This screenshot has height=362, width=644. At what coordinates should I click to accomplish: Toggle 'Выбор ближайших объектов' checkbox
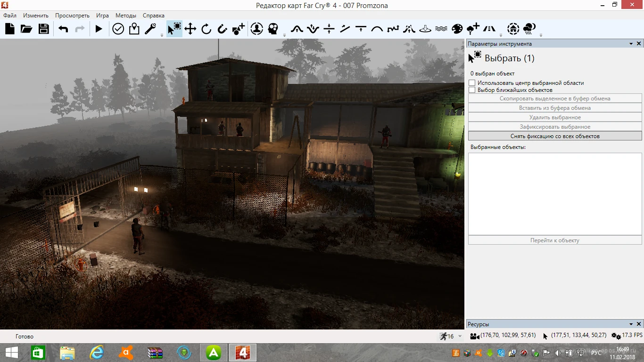(x=472, y=90)
